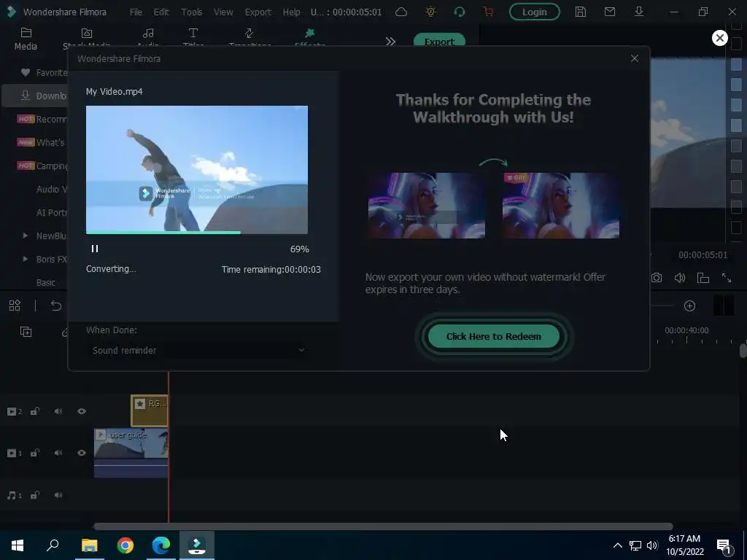Switch to the Titles tab
The height and width of the screenshot is (560, 747).
(193, 38)
